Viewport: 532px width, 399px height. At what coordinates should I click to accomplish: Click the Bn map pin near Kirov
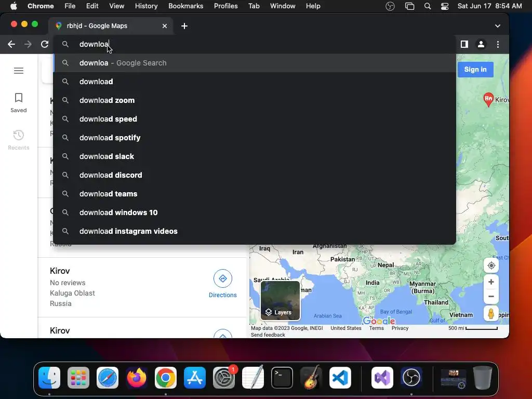[x=488, y=99]
